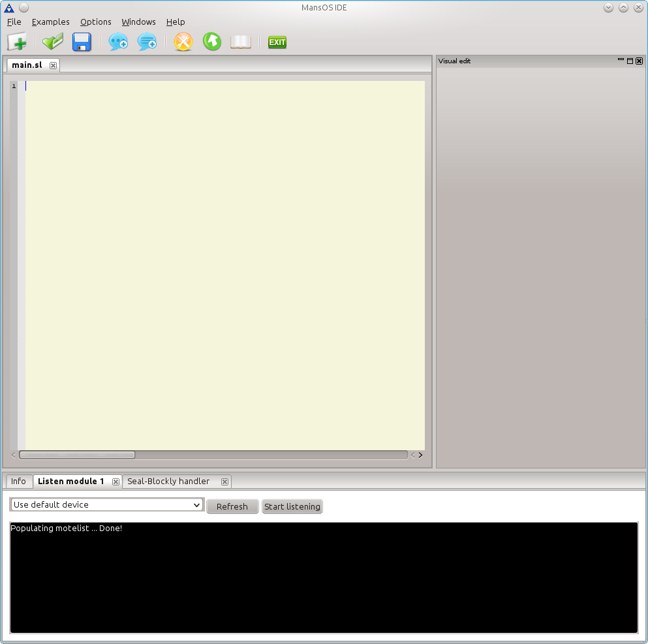
Task: Click the green checkmark compile icon
Action: pyautogui.click(x=53, y=42)
